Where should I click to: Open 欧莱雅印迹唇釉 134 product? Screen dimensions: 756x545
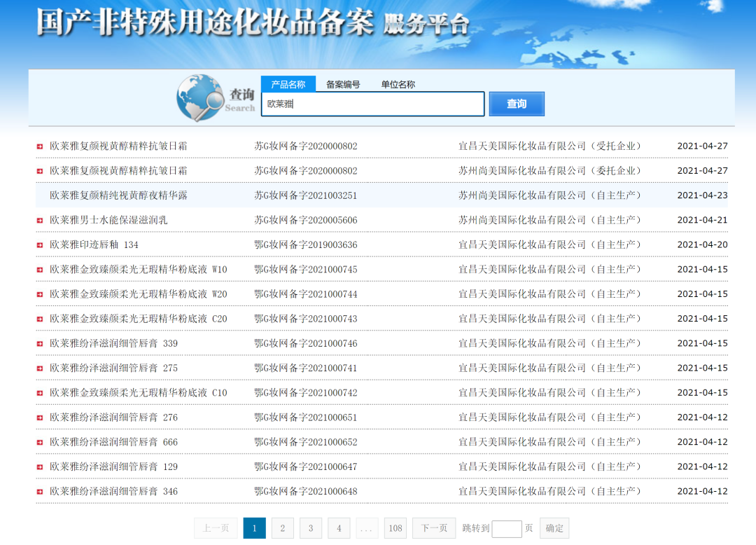[x=94, y=245]
